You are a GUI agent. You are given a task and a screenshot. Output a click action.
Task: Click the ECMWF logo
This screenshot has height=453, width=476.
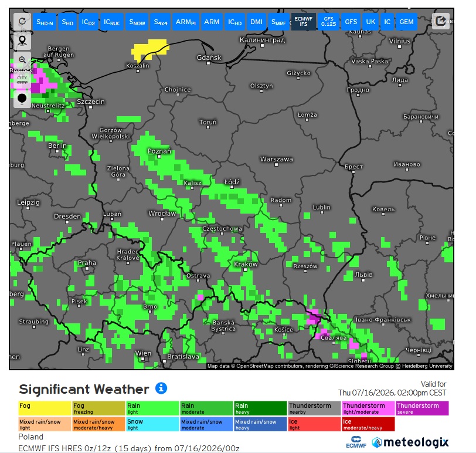point(356,442)
